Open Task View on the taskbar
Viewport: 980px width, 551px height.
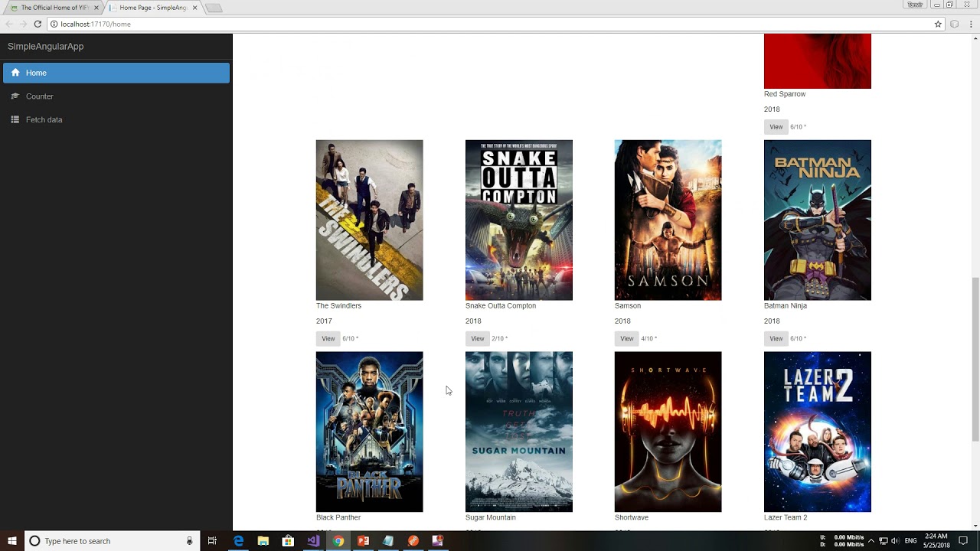pyautogui.click(x=212, y=541)
